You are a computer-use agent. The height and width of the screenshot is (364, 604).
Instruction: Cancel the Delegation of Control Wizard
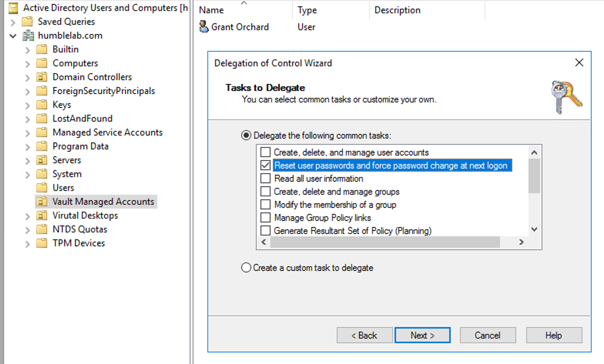[x=488, y=335]
